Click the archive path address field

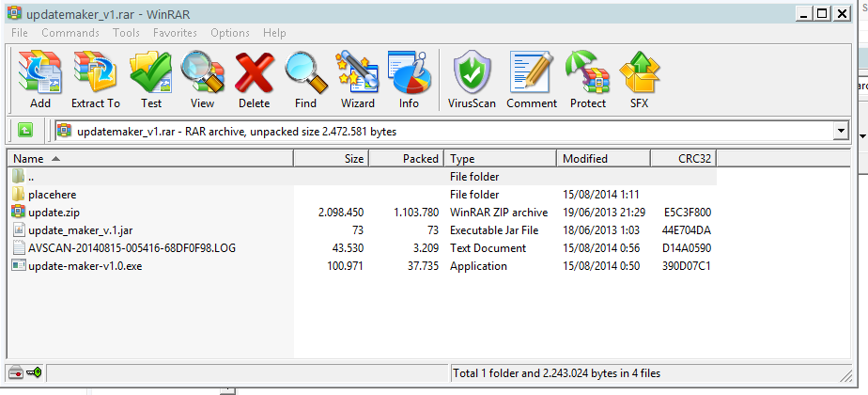pyautogui.click(x=444, y=132)
